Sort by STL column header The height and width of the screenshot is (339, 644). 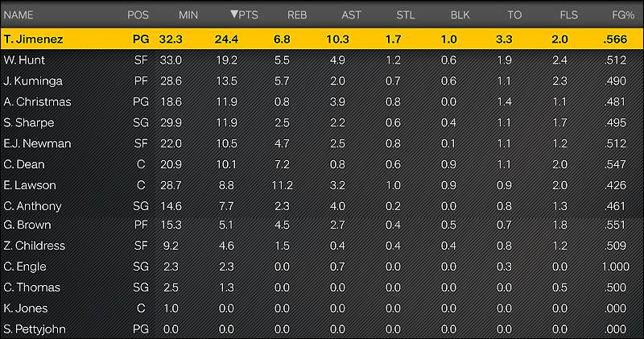pyautogui.click(x=406, y=15)
